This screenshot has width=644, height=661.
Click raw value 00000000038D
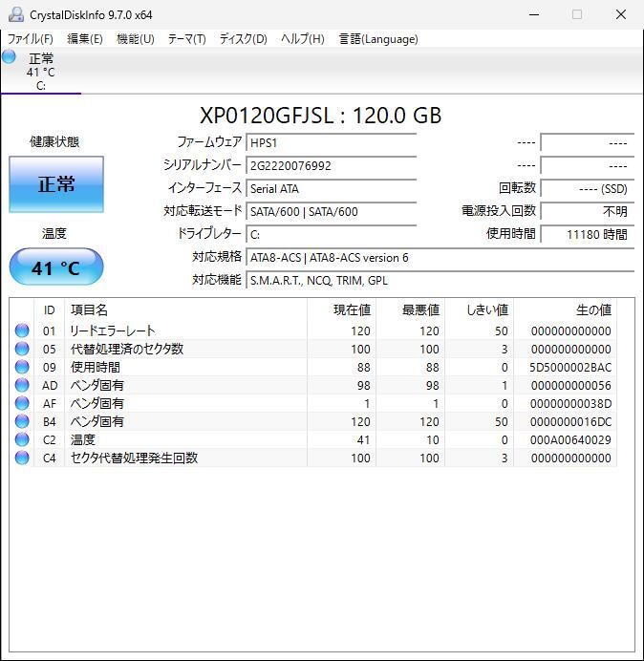pos(571,403)
